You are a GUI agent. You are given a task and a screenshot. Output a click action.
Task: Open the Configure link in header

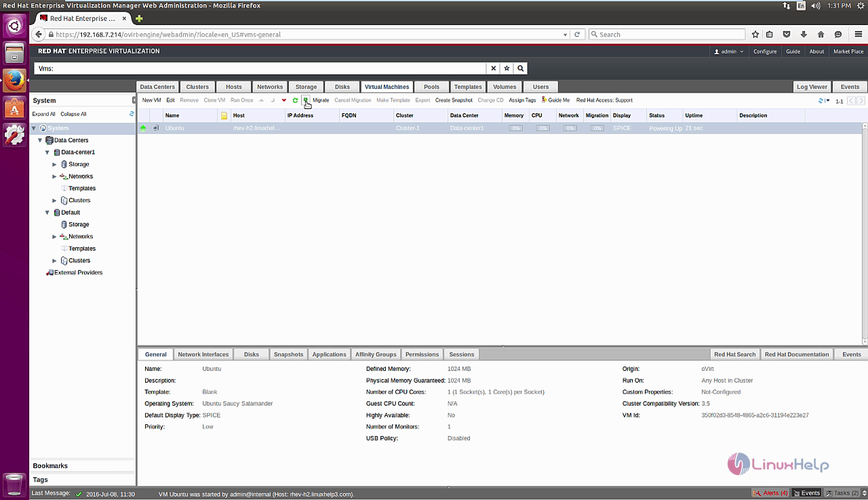pos(765,51)
